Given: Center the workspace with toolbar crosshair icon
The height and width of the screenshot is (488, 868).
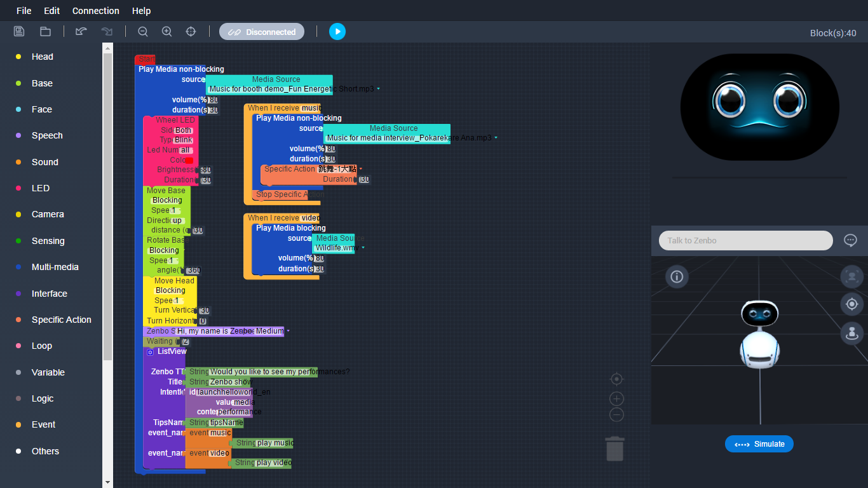Looking at the screenshot, I should pos(191,31).
